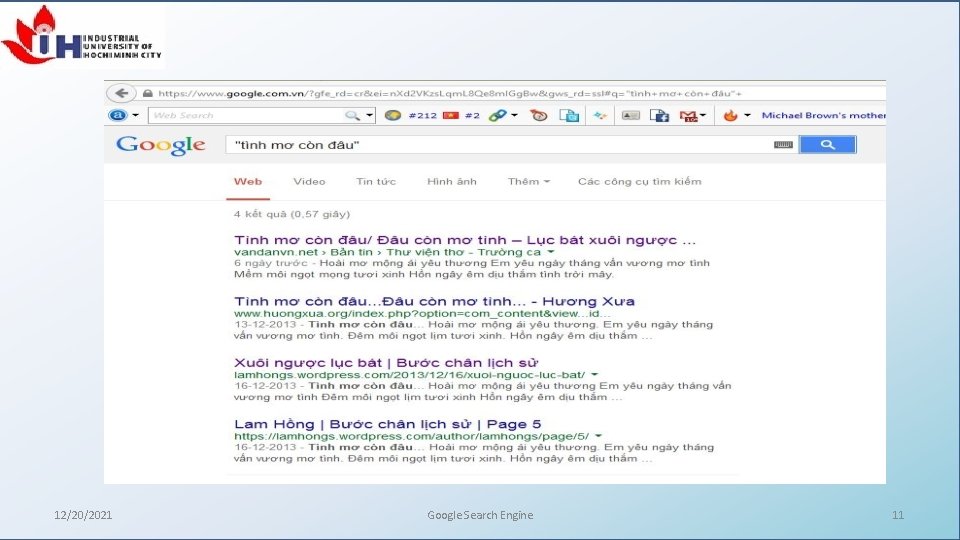
Task: Expand arrow beside vandanvn.net result URL
Action: point(550,252)
